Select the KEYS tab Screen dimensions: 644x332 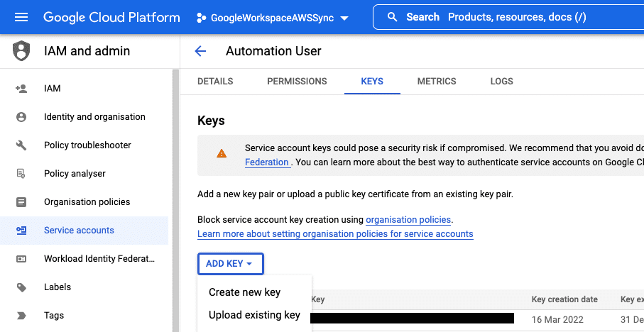[x=372, y=82]
